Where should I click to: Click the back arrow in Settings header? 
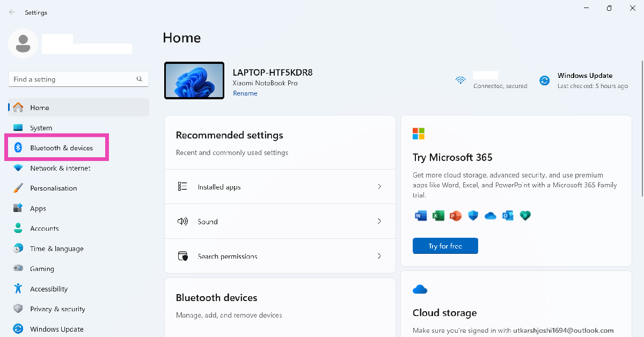(x=12, y=12)
